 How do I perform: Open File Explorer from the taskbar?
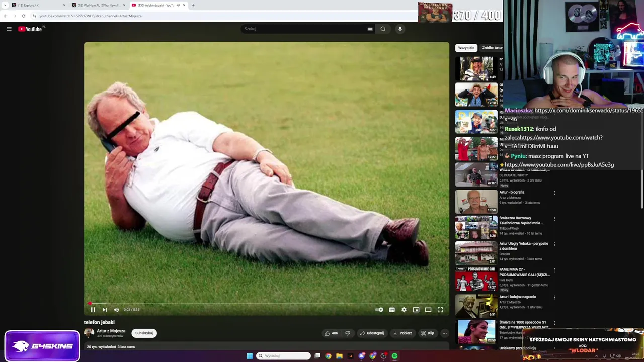point(339,356)
